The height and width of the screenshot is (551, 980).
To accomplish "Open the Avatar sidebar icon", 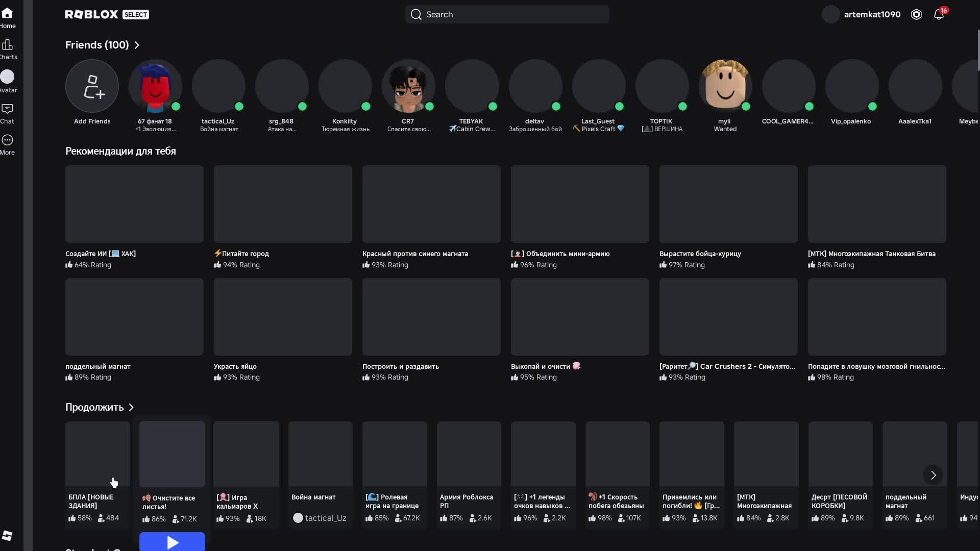I will point(7,77).
